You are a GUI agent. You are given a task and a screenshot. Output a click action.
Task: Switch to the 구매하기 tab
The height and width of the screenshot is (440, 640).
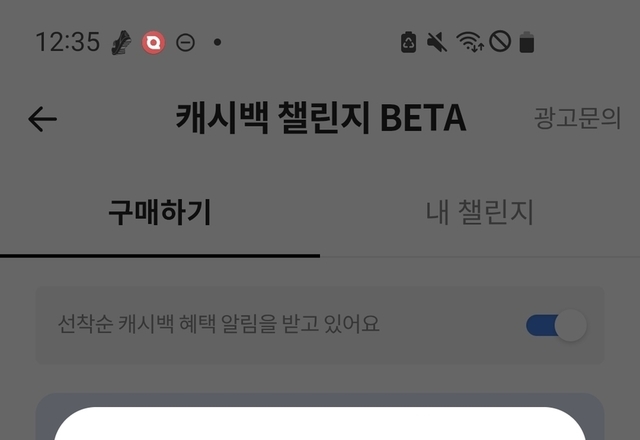point(160,212)
